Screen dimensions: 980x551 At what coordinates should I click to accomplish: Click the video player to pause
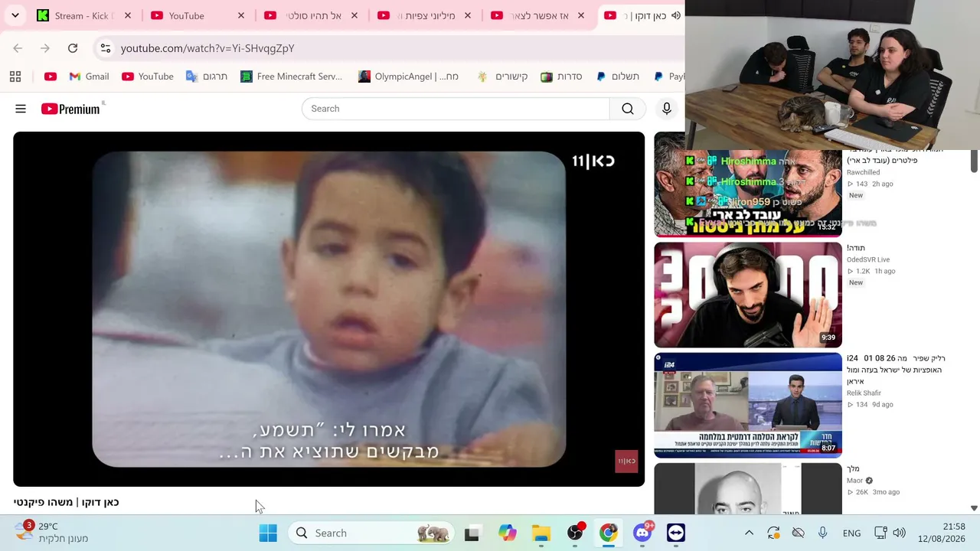coord(328,309)
